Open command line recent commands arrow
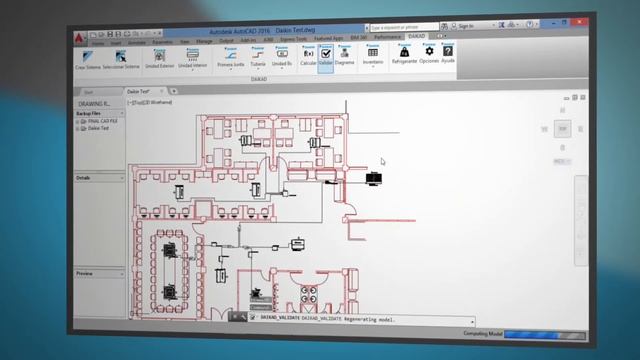The image size is (640, 360). pos(472,322)
